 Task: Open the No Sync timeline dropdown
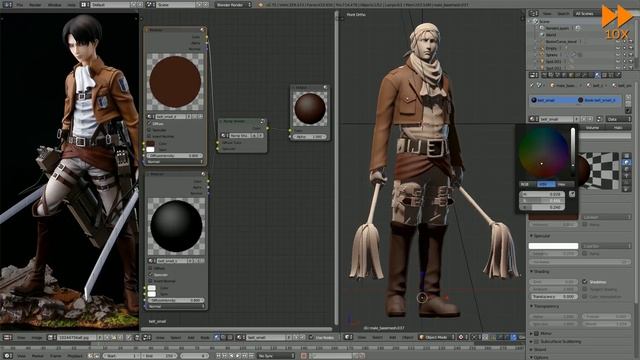(276, 356)
